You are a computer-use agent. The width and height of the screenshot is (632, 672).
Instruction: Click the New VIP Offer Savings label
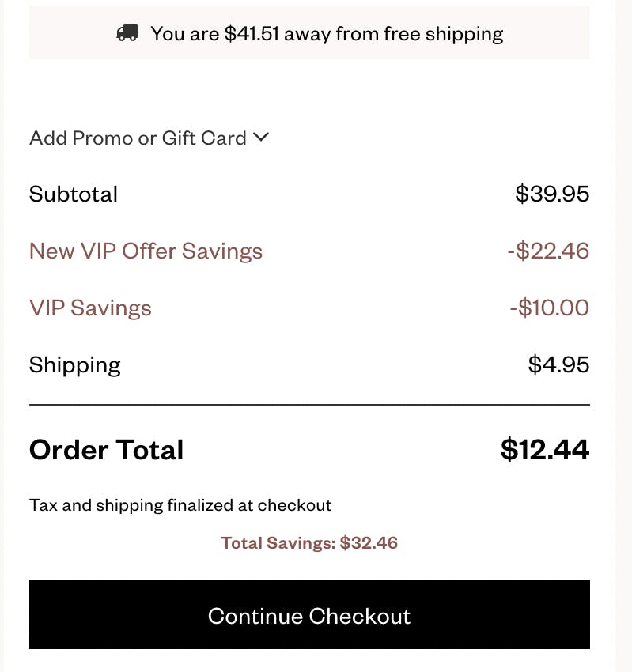point(146,251)
